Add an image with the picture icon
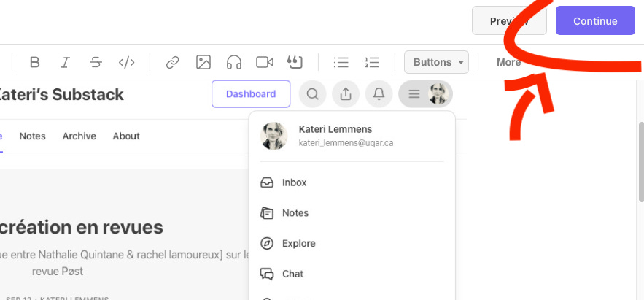Screen dimensions: 644x300 point(203,63)
